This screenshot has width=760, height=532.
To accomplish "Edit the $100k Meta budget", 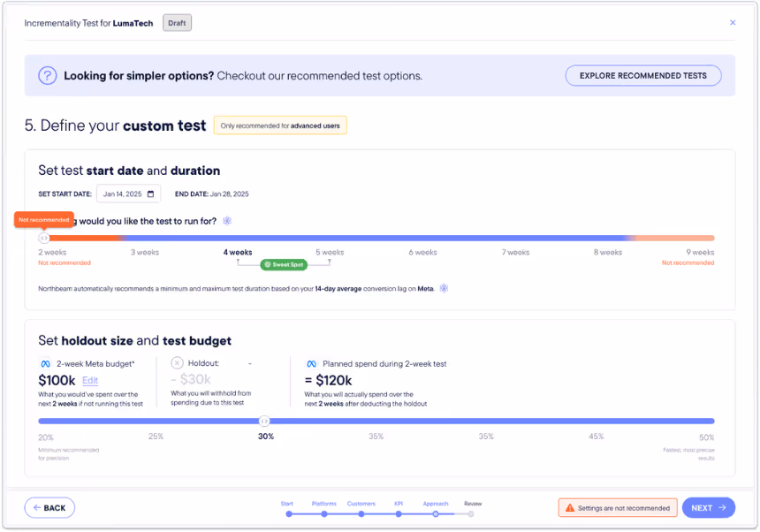I will 90,380.
